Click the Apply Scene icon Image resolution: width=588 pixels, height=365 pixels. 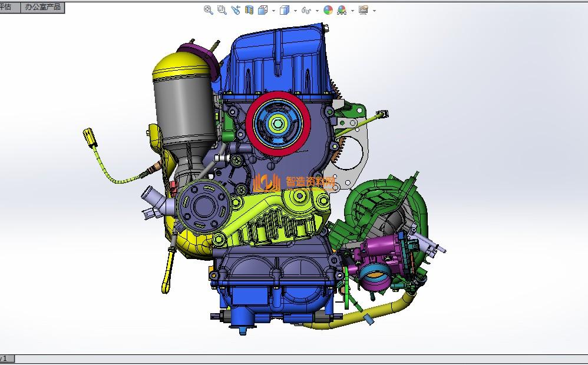click(x=342, y=10)
